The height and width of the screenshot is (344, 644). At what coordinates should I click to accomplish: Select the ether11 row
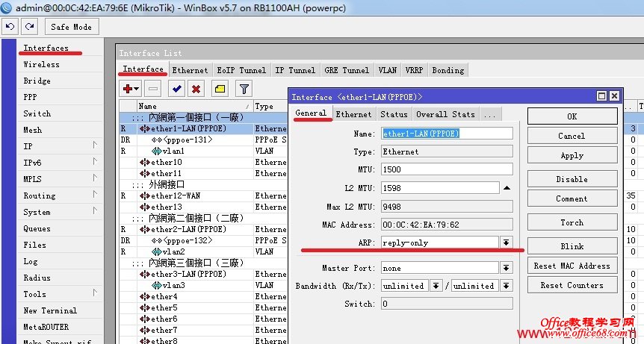(x=204, y=173)
